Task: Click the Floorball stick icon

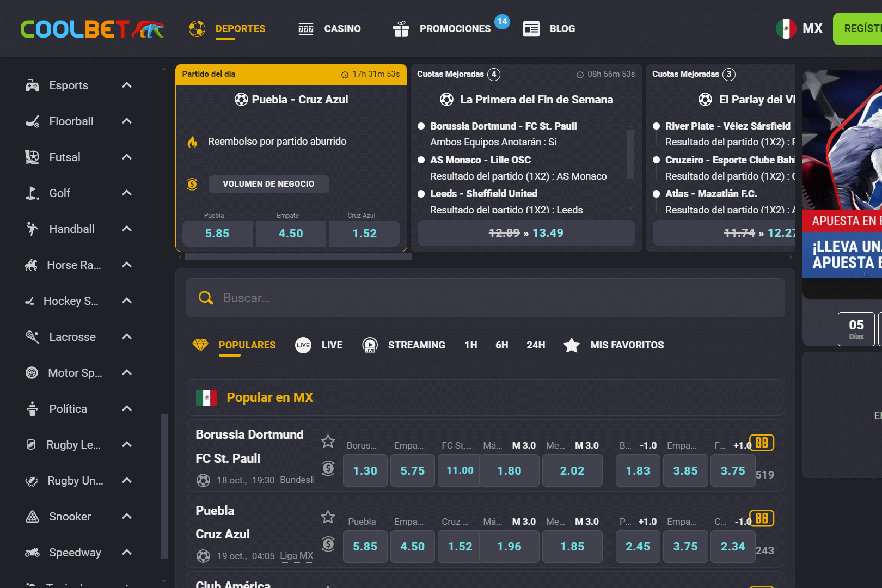Action: (x=32, y=121)
